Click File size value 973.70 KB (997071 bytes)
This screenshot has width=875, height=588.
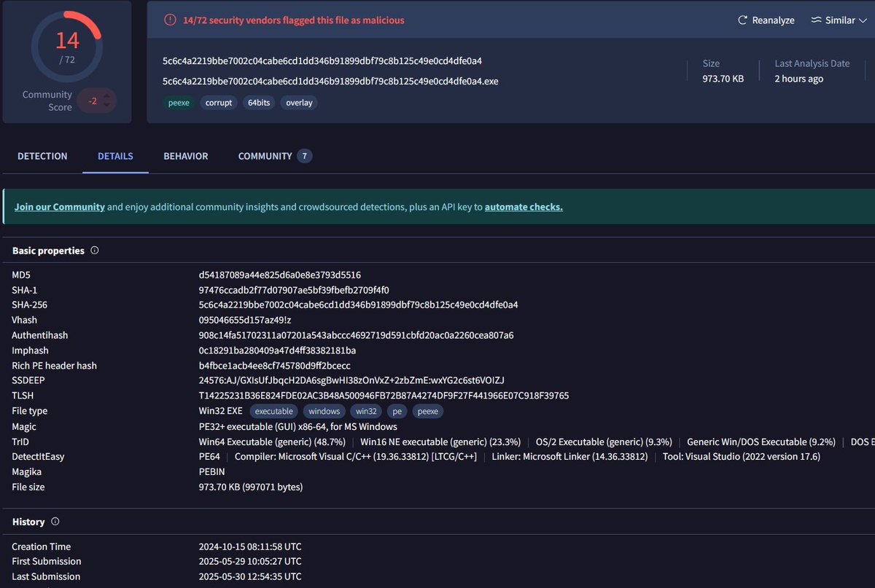[x=251, y=487]
